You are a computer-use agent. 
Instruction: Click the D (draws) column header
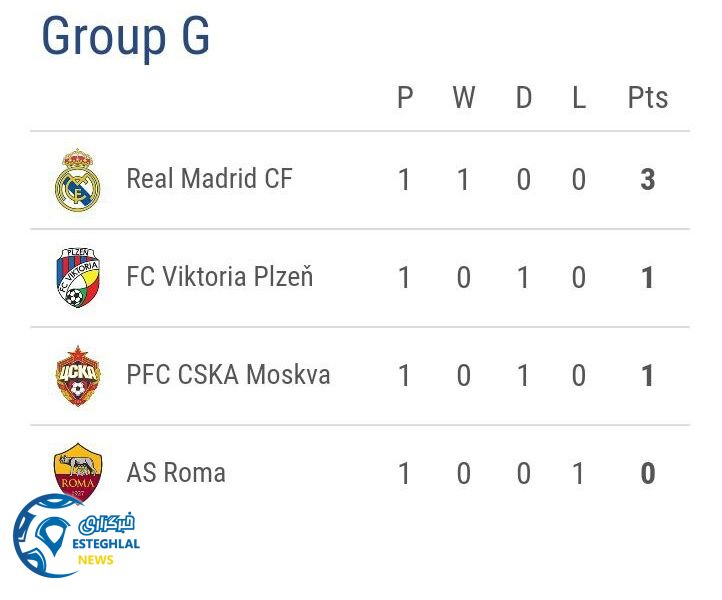click(x=523, y=98)
